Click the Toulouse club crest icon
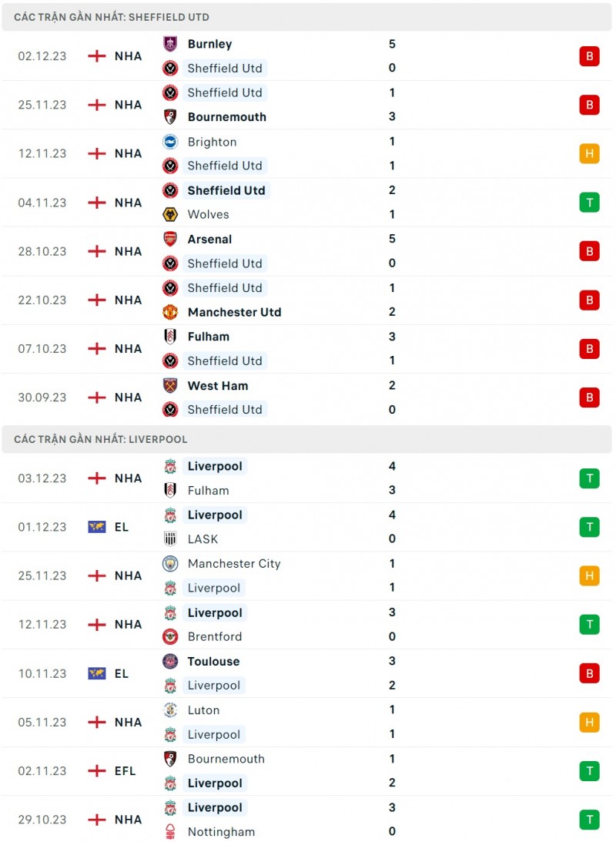 point(171,661)
